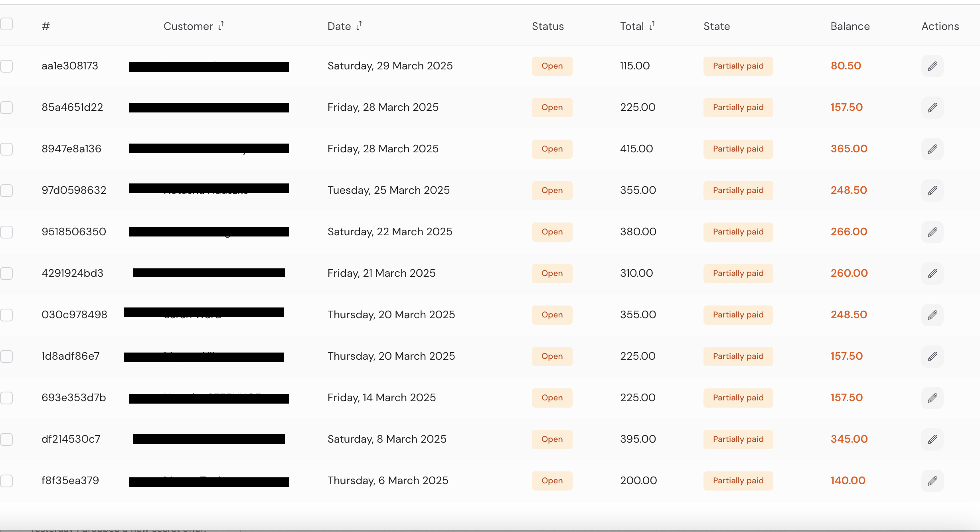Click edit pencil for invoice aa1e308173
Viewport: 980px width, 532px height.
coord(932,66)
